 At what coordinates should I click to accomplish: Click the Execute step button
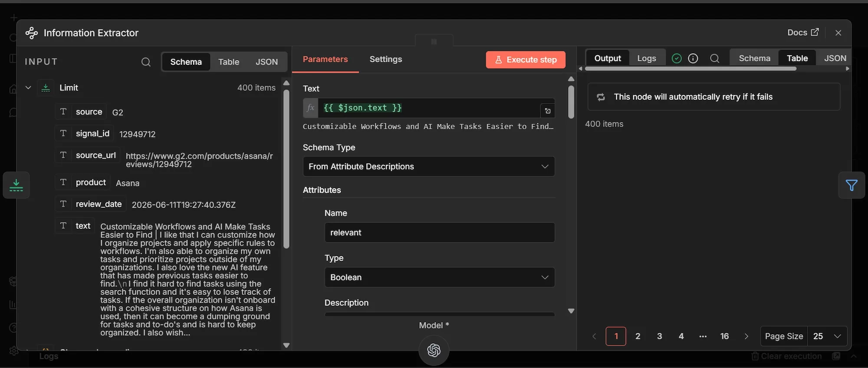526,60
